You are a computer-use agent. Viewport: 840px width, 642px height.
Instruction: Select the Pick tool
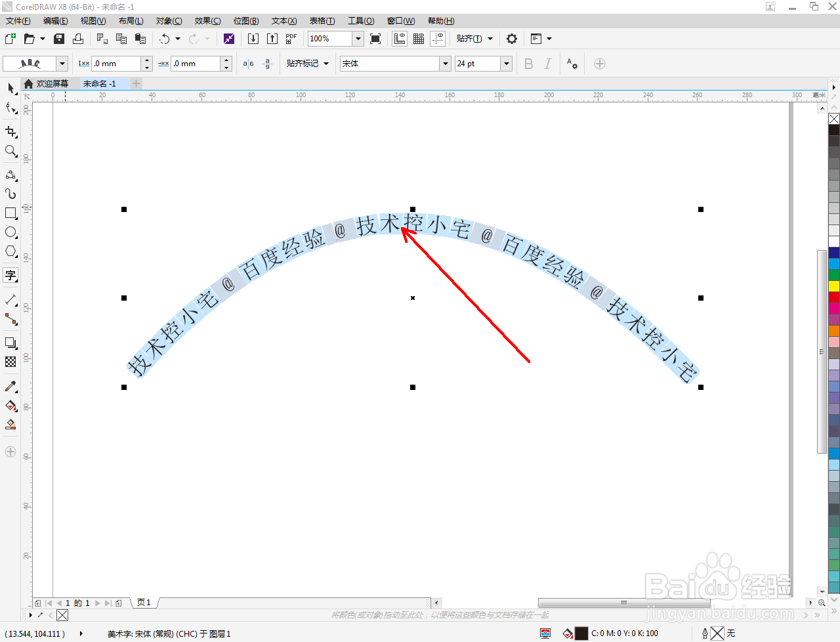(10, 88)
